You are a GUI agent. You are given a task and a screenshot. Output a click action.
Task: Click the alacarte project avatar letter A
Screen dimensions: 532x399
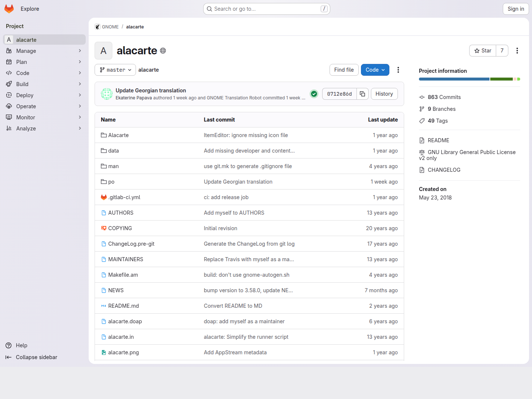pyautogui.click(x=103, y=51)
